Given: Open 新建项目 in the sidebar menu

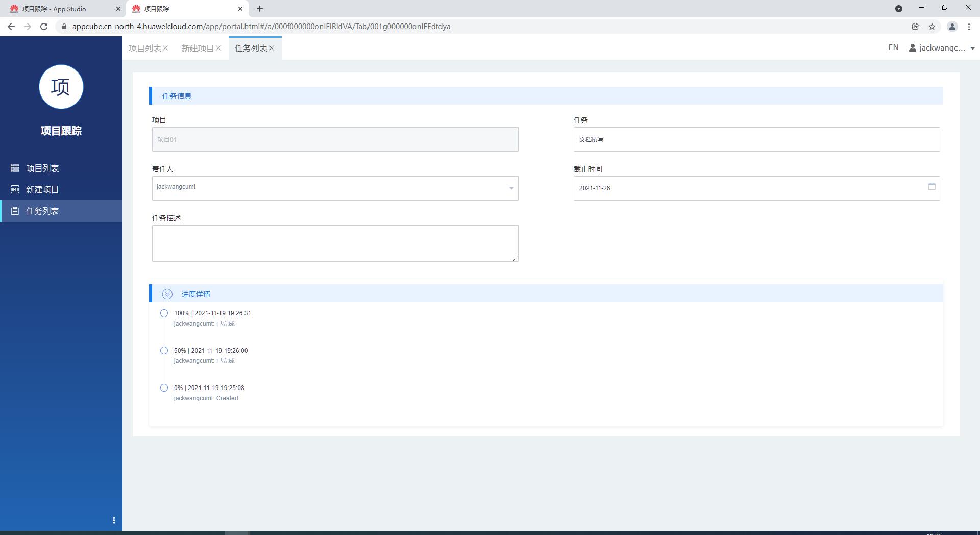Looking at the screenshot, I should tap(61, 189).
